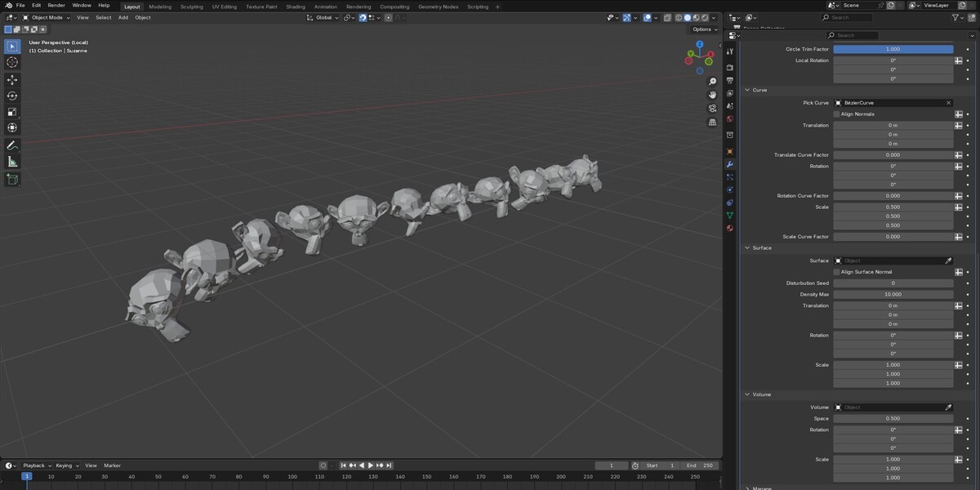The width and height of the screenshot is (980, 490).
Task: Switch to the Sculpting workspace tab
Action: (192, 7)
